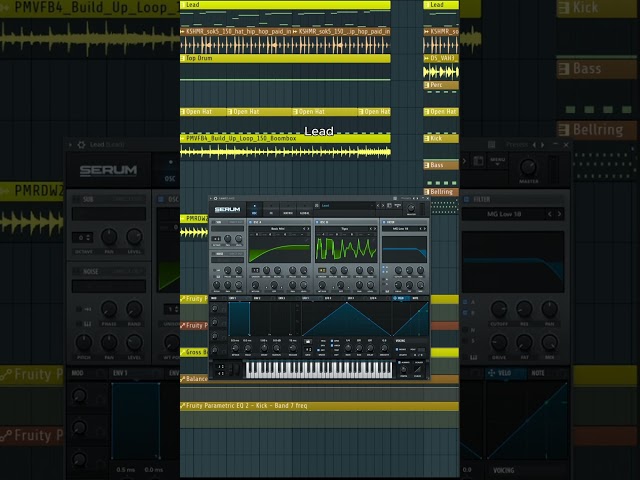This screenshot has width=640, height=480.
Task: Click the SUB octave stepper
Action: pyautogui.click(x=216, y=238)
